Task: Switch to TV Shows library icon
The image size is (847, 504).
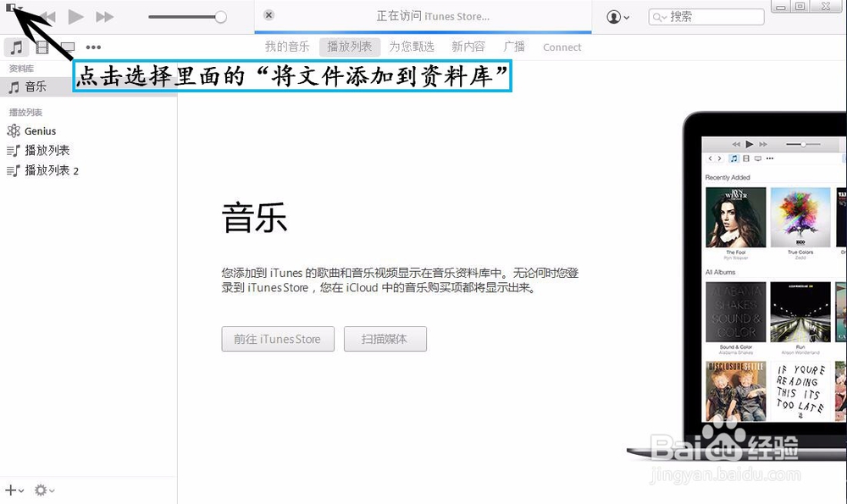Action: [68, 47]
